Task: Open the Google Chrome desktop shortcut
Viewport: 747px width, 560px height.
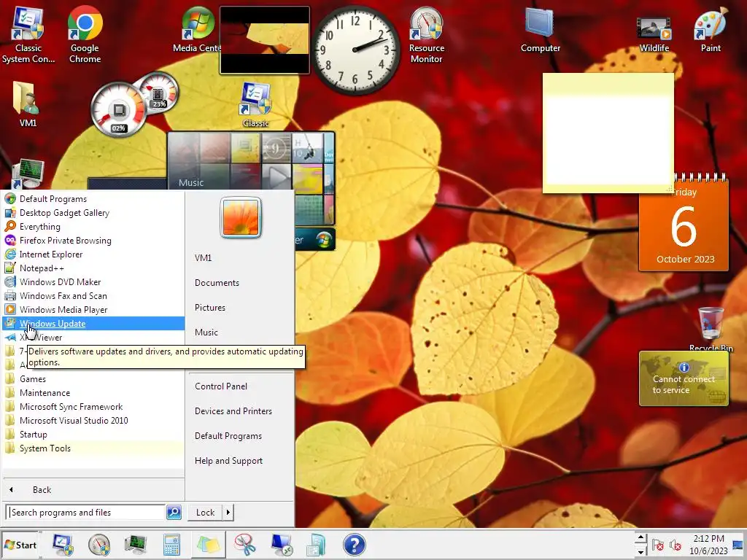Action: 85,34
